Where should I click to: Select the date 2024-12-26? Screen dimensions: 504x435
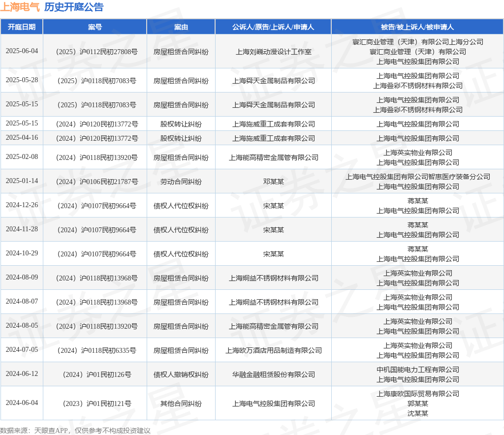(x=22, y=205)
